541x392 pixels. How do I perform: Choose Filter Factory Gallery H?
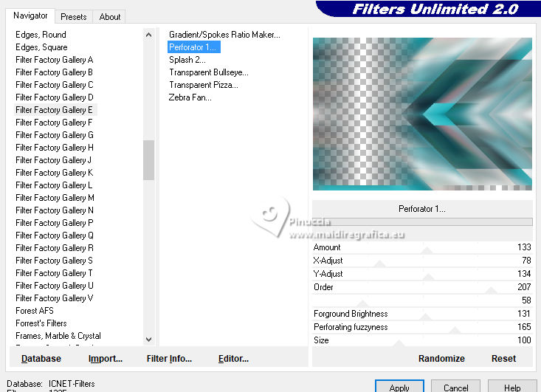[x=54, y=148]
